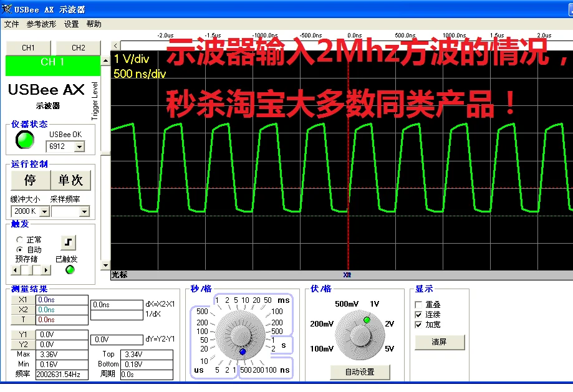The width and height of the screenshot is (573, 392).
Task: Click the Top value 3.34V field
Action: (x=147, y=355)
